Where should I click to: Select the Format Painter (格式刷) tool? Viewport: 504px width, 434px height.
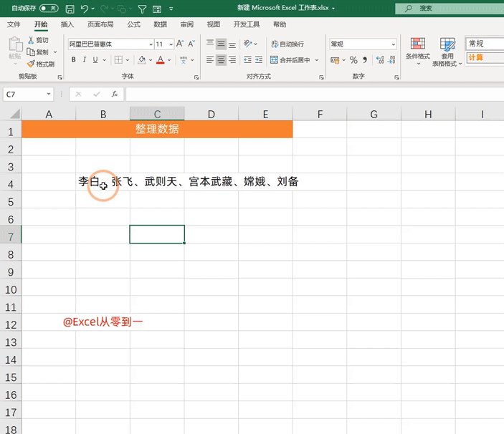(x=41, y=64)
